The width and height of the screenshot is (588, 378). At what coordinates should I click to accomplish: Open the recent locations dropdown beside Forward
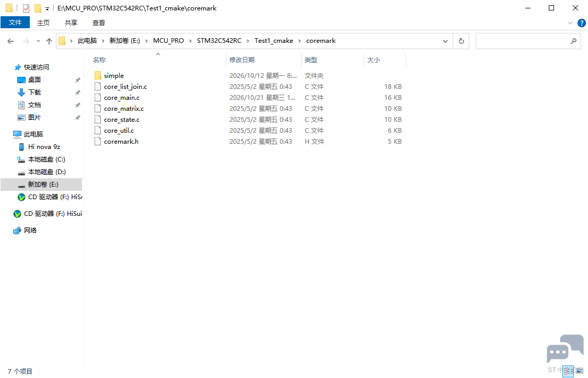pos(38,41)
